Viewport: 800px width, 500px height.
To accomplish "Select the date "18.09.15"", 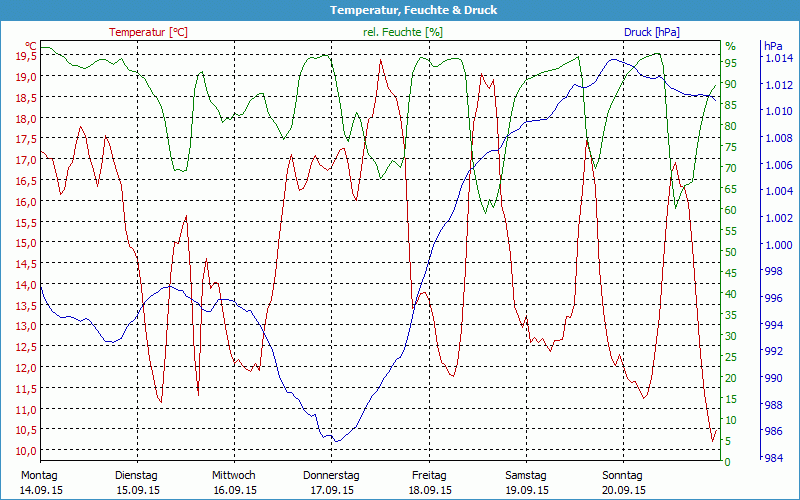I will pyautogui.click(x=430, y=490).
